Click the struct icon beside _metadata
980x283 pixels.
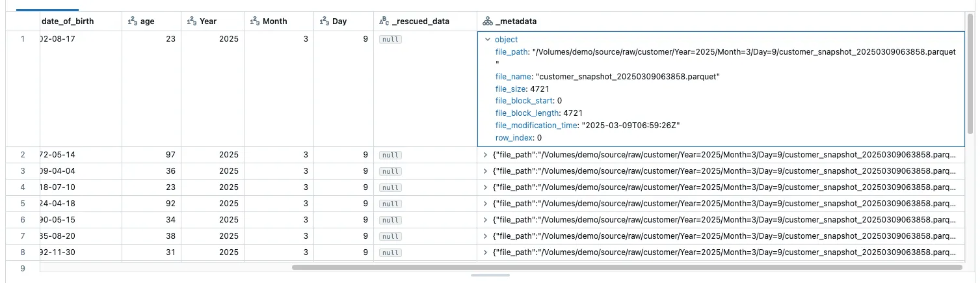488,21
